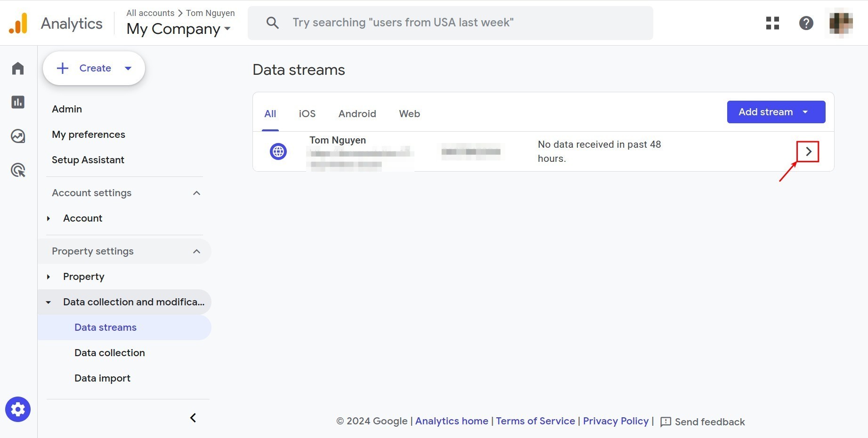Screen dimensions: 868x438
Task: Collapse the Account settings section
Action: (196, 193)
